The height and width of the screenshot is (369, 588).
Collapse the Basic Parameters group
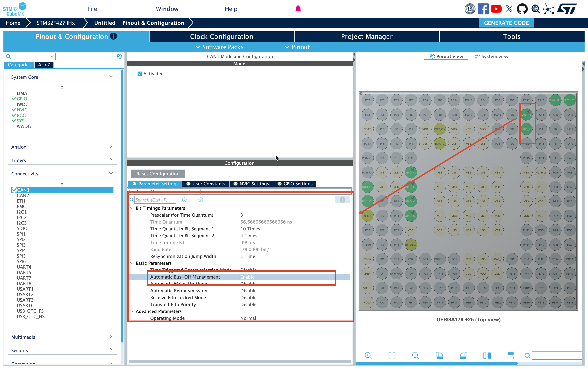132,263
